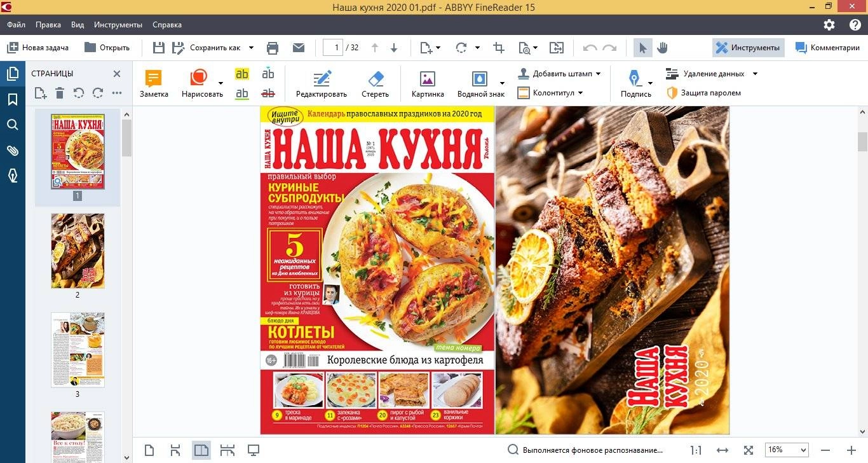Screen dimensions: 868x463
Task: Rotate page left in Pages panel
Action: (x=79, y=93)
